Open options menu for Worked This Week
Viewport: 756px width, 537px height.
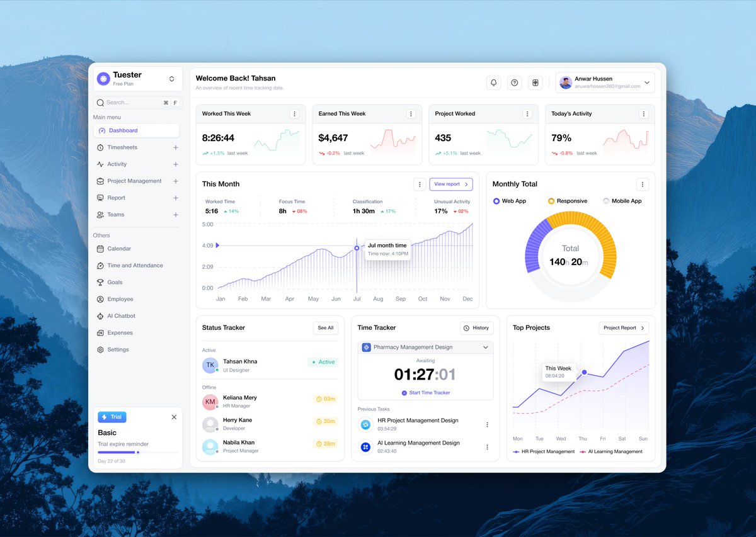tap(294, 114)
